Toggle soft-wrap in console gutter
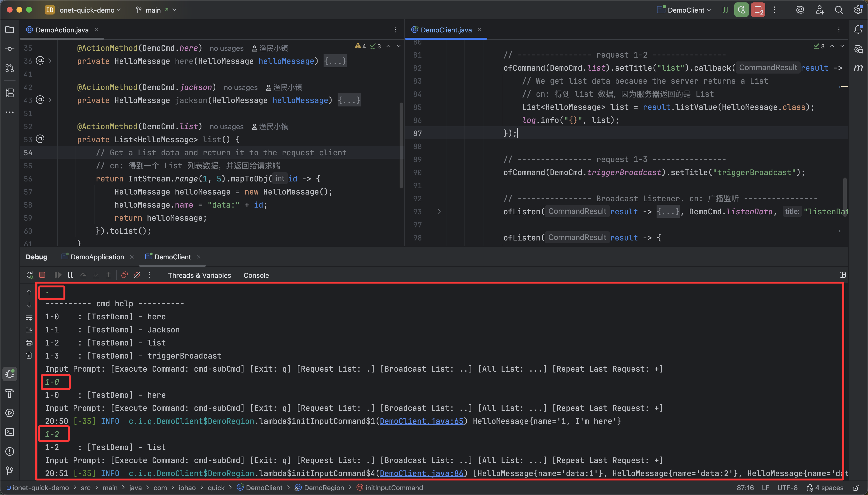The height and width of the screenshot is (495, 868). tap(29, 317)
